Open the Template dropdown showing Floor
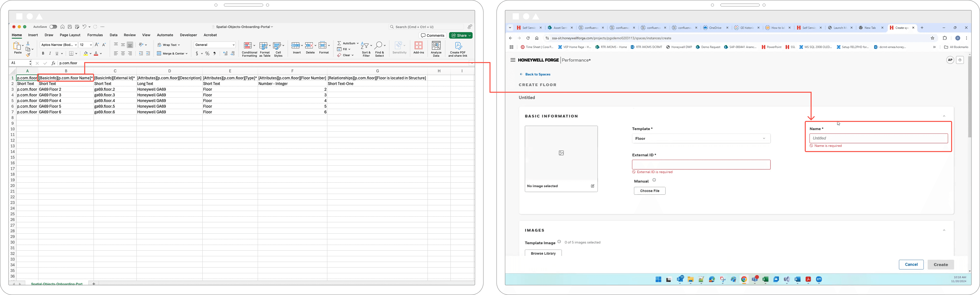The height and width of the screenshot is (295, 980). (701, 138)
